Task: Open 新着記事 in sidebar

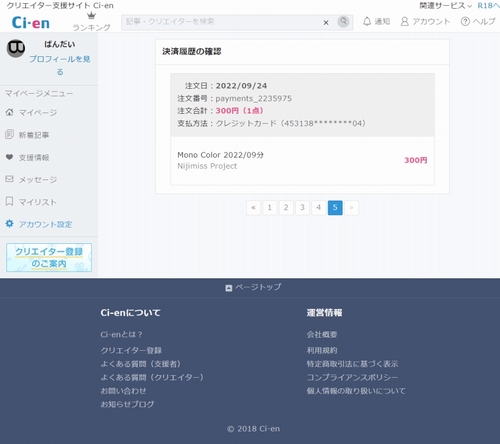Action: pyautogui.click(x=27, y=135)
